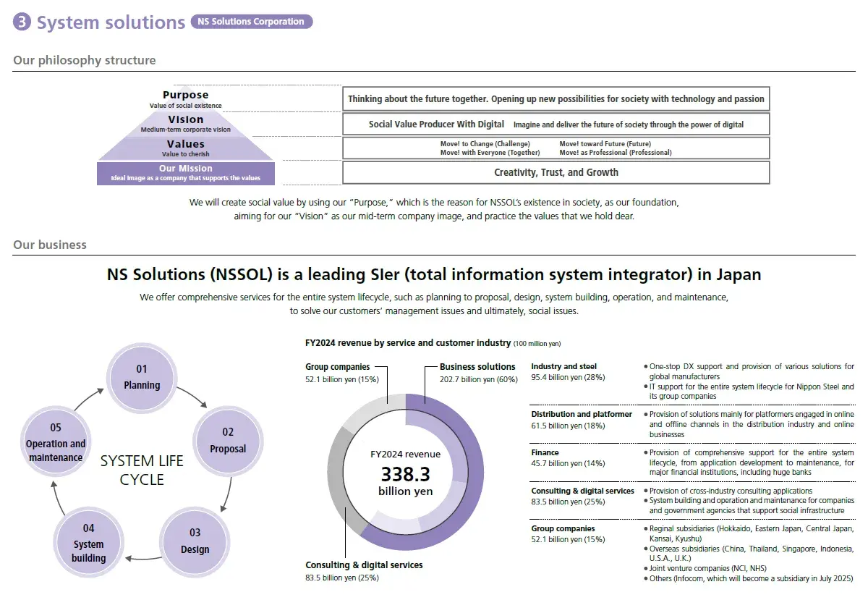The image size is (868, 600).
Task: Click the Consulting & digital services chart label
Action: pos(364,565)
